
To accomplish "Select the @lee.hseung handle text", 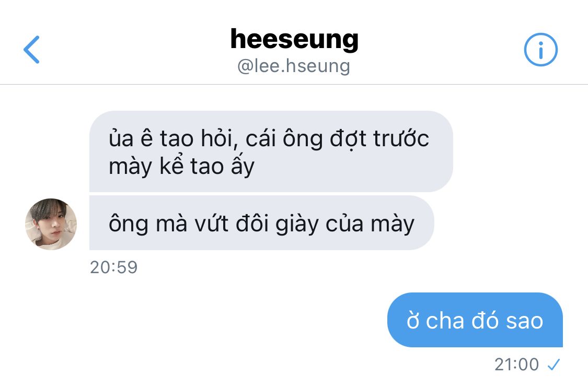I will 294,66.
